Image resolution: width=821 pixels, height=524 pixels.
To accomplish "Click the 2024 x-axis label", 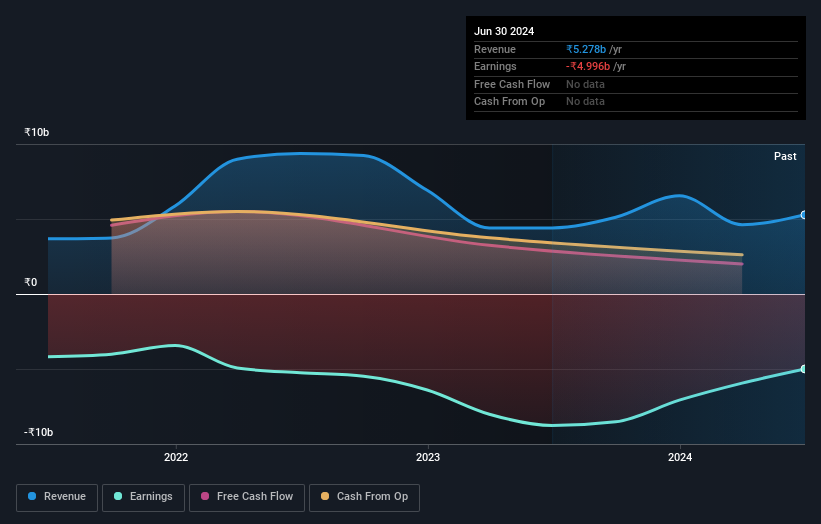I will coord(680,457).
